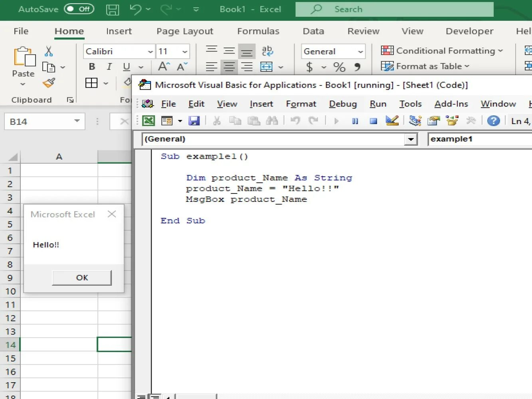532x399 pixels.
Task: Click the Percent Style icon
Action: [x=339, y=67]
